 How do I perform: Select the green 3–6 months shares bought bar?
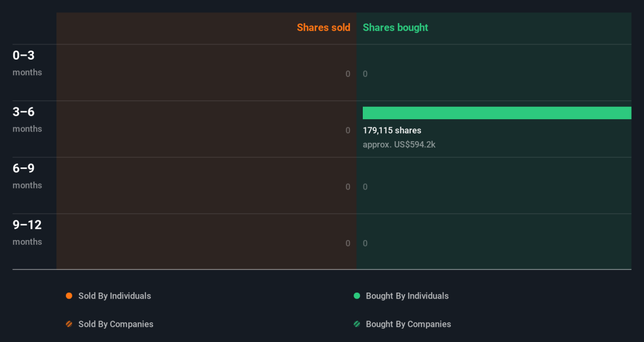[x=497, y=113]
